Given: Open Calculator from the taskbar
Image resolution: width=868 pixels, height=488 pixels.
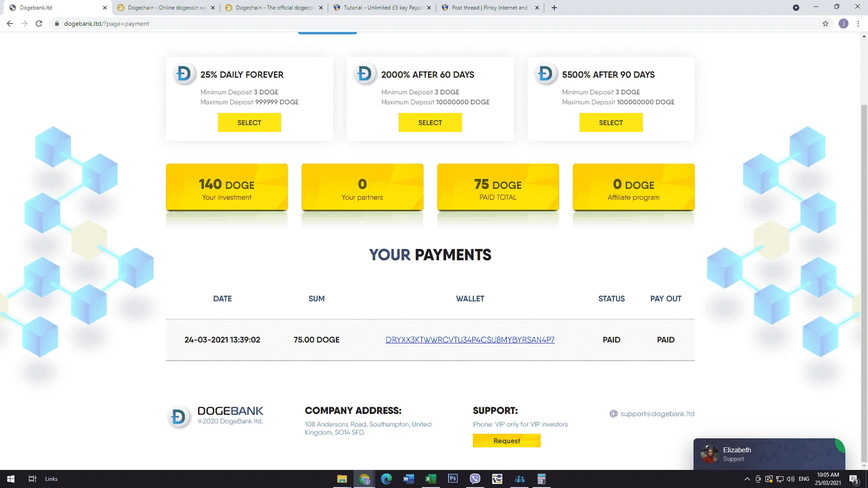Looking at the screenshot, I should coord(542,479).
